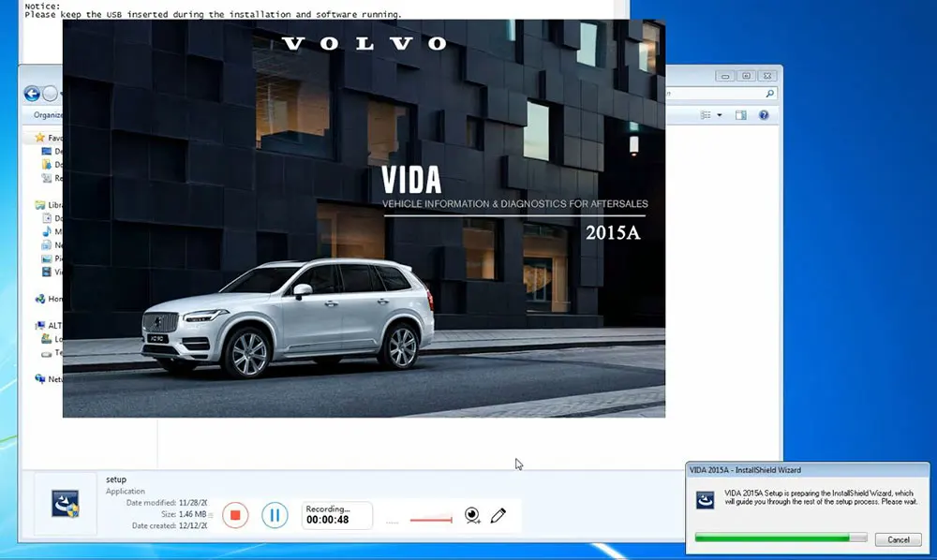This screenshot has height=560, width=937.
Task: Select the ALT computer node icon
Action: (x=40, y=325)
